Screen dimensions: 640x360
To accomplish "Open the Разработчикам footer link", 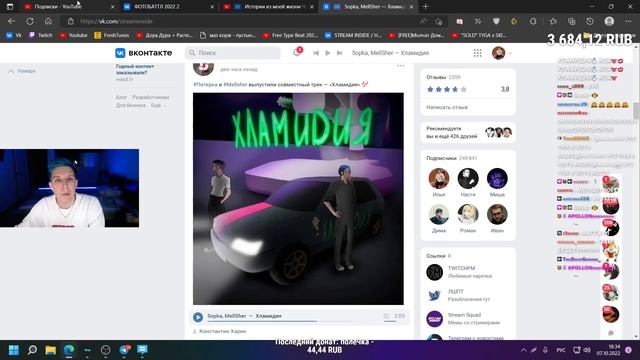I will [x=150, y=97].
